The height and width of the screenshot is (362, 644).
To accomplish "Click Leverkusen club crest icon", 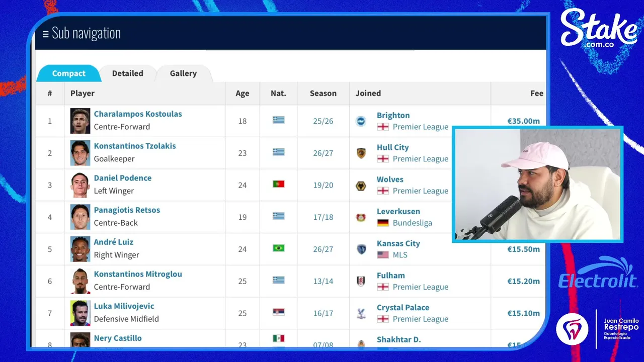I will [x=361, y=217].
